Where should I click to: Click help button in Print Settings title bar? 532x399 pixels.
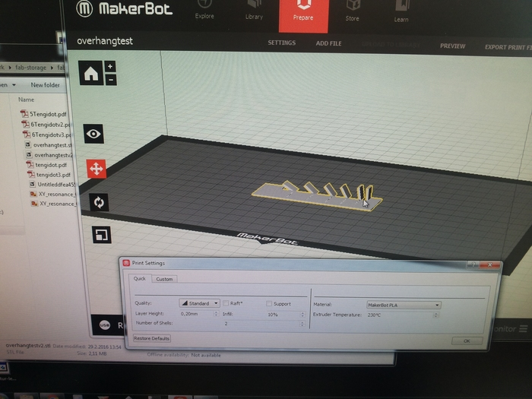click(x=473, y=264)
